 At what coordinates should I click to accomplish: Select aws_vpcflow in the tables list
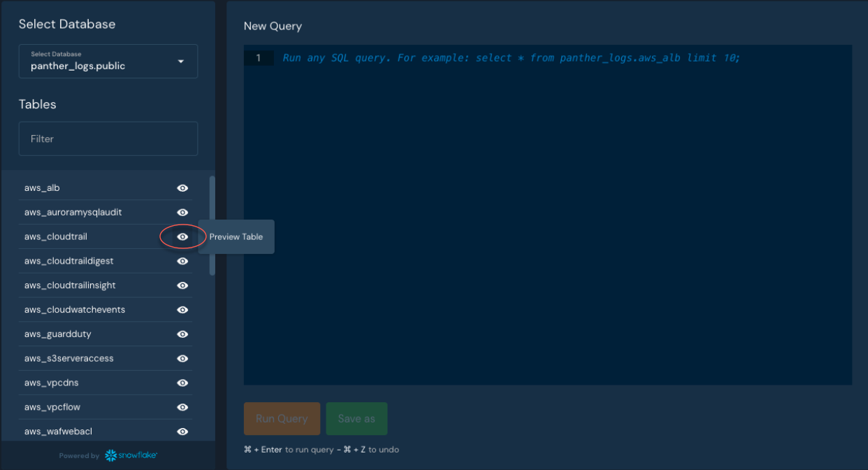point(52,407)
